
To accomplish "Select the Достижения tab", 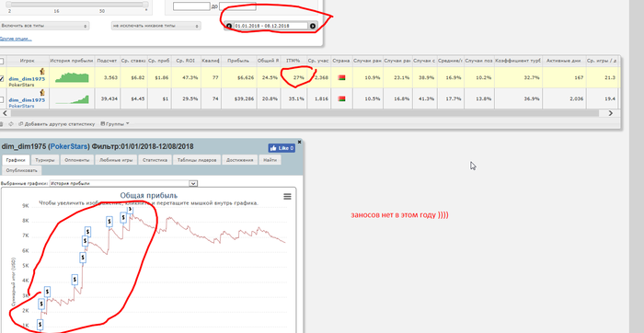I will pos(240,160).
